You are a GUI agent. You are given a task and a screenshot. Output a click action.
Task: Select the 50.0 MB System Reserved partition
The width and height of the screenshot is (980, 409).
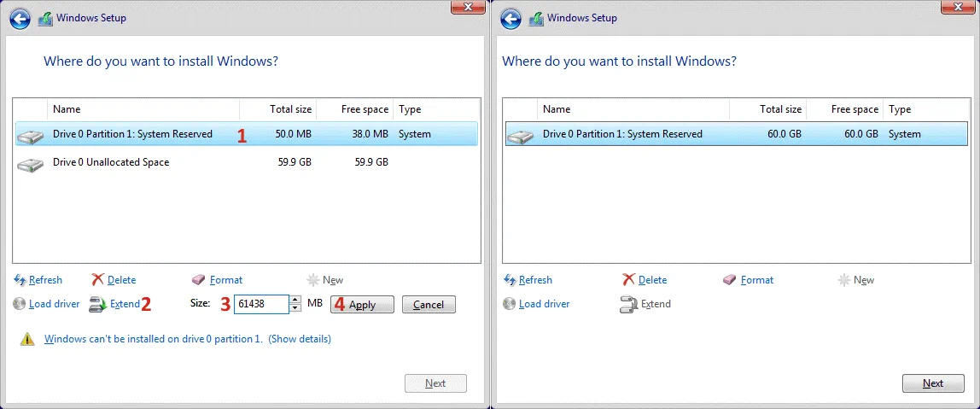[x=132, y=134]
